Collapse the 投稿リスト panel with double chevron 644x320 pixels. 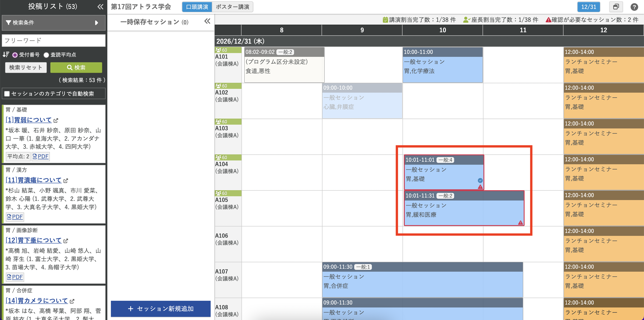tap(100, 7)
